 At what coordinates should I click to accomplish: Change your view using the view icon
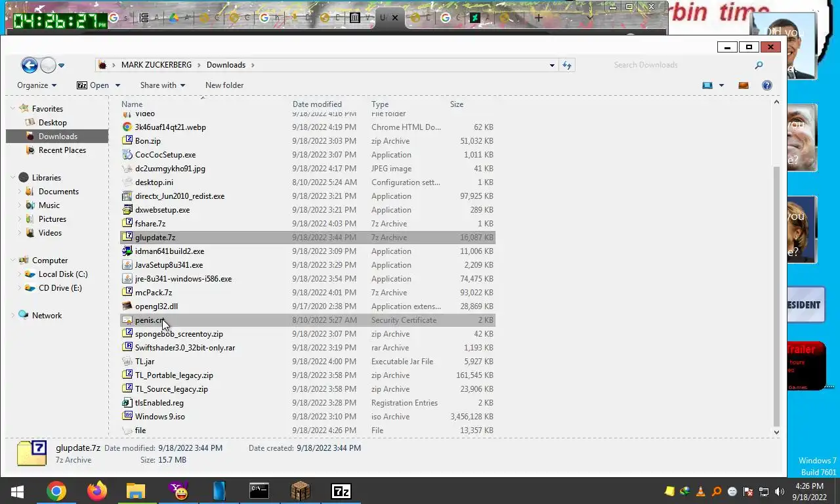click(x=707, y=85)
